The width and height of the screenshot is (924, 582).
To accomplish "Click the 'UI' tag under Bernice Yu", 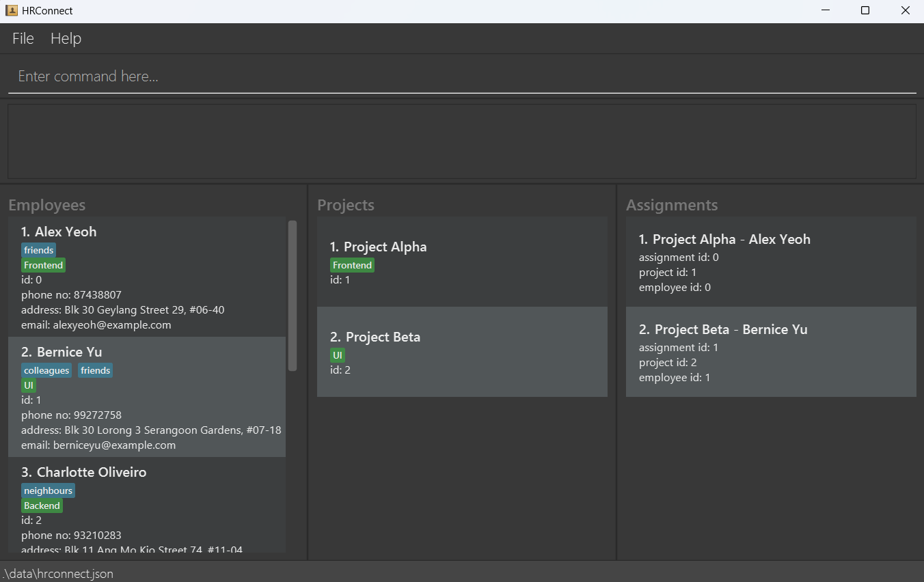I will 29,385.
